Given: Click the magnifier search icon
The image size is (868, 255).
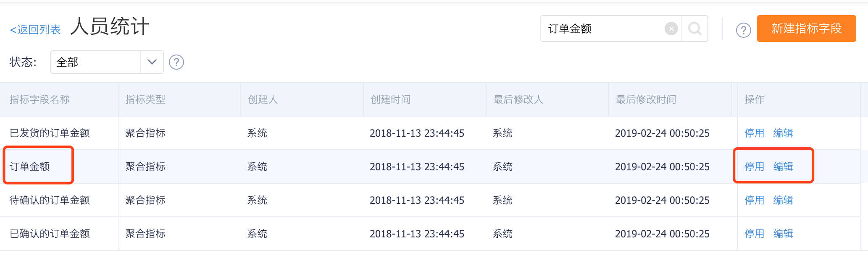Looking at the screenshot, I should pyautogui.click(x=695, y=29).
